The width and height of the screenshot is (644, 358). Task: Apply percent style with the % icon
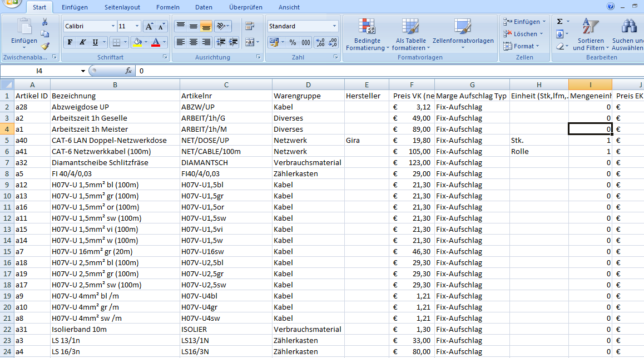tap(293, 42)
